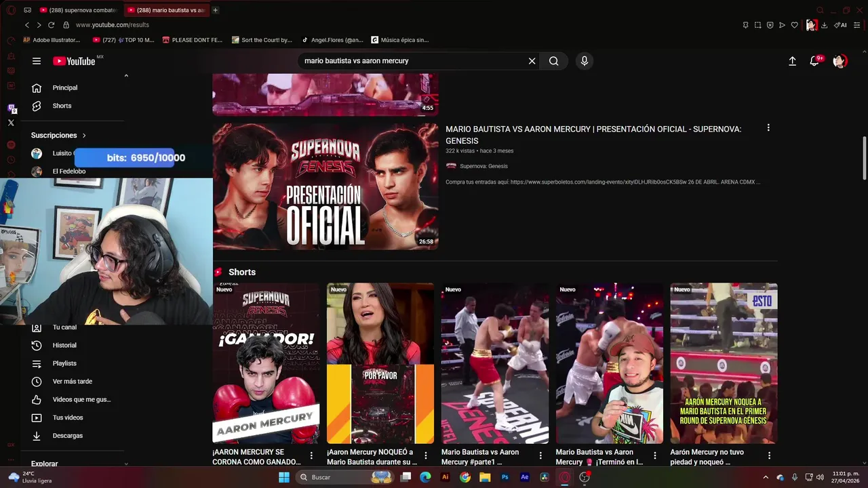Image resolution: width=868 pixels, height=488 pixels.
Task: Open Opera Easy Setup sliders icon
Action: point(857,25)
